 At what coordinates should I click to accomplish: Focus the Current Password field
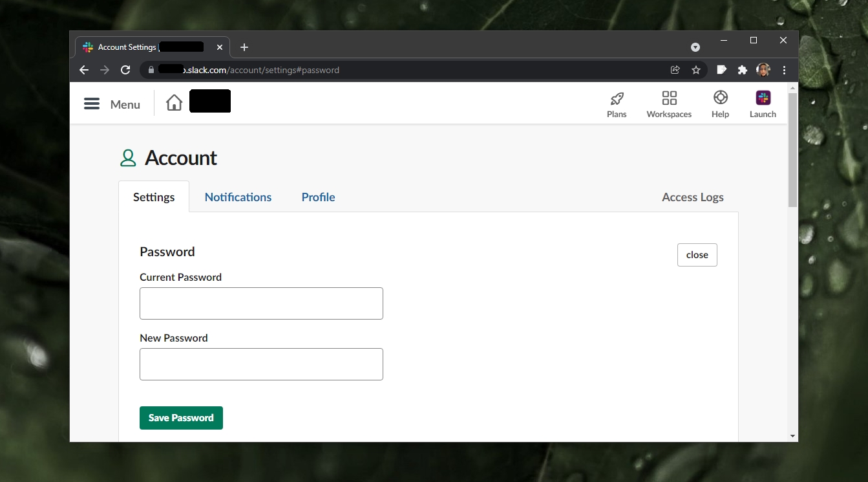pos(261,303)
